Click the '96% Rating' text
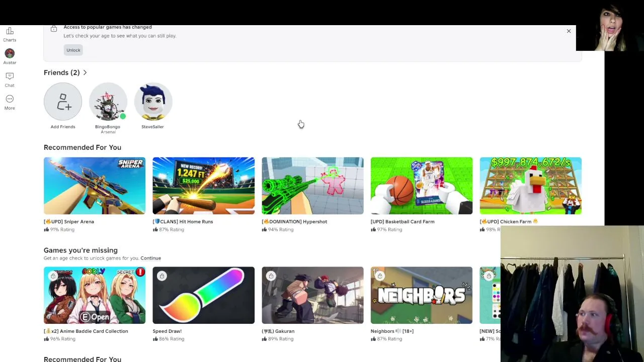Image resolution: width=644 pixels, height=362 pixels. coord(63,339)
